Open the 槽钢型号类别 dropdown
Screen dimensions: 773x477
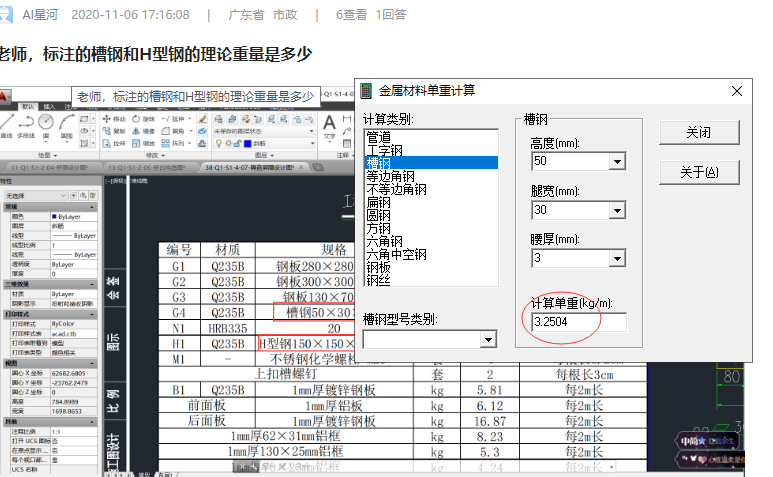click(x=488, y=339)
